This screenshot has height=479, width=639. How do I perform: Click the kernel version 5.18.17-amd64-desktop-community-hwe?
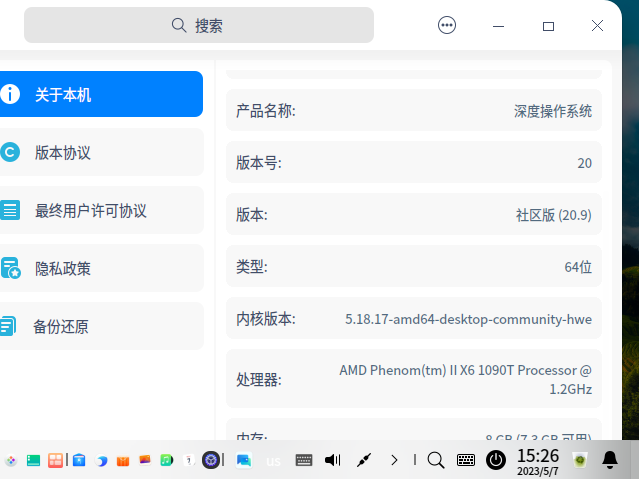point(468,319)
